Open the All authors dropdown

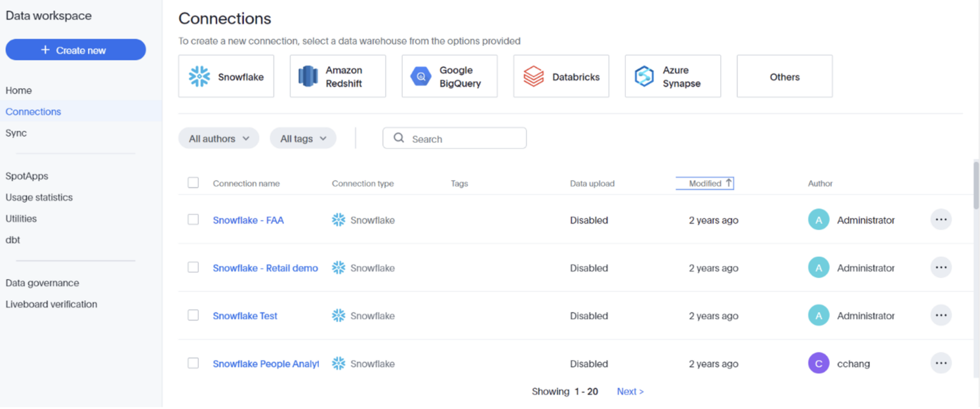(219, 138)
